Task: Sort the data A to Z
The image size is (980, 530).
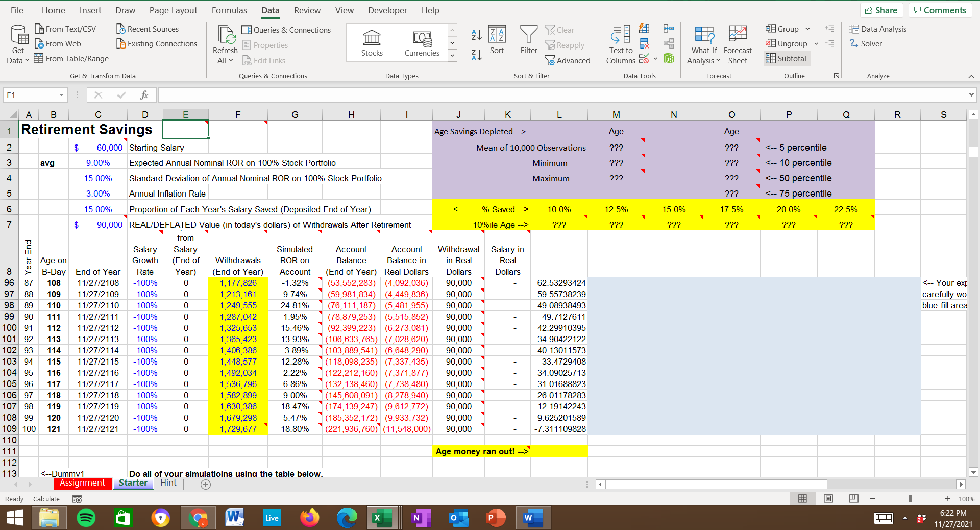Action: tap(476, 35)
